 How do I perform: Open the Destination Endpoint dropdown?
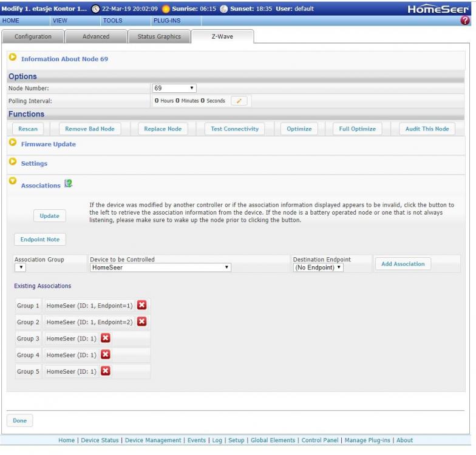coord(318,268)
